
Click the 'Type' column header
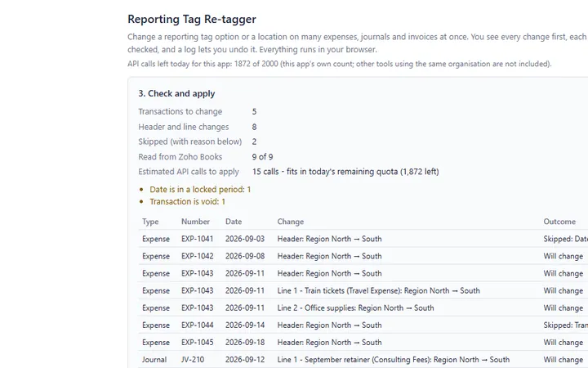click(150, 222)
